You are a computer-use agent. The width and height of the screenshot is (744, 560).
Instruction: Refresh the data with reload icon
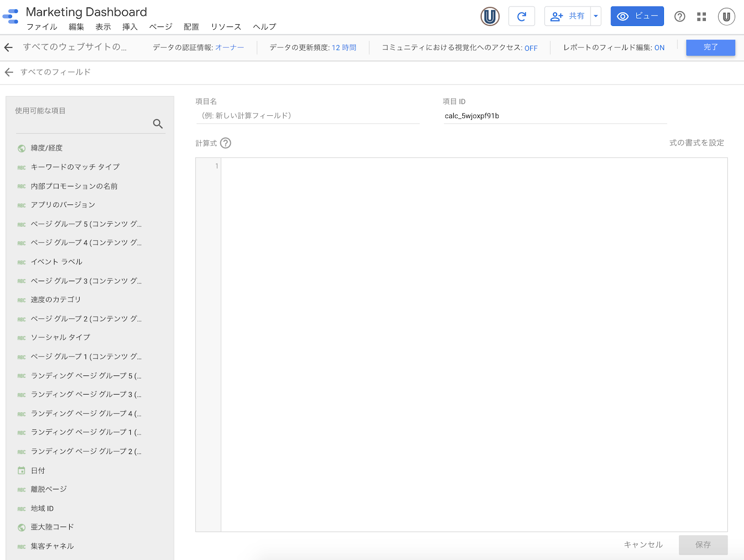tap(521, 17)
